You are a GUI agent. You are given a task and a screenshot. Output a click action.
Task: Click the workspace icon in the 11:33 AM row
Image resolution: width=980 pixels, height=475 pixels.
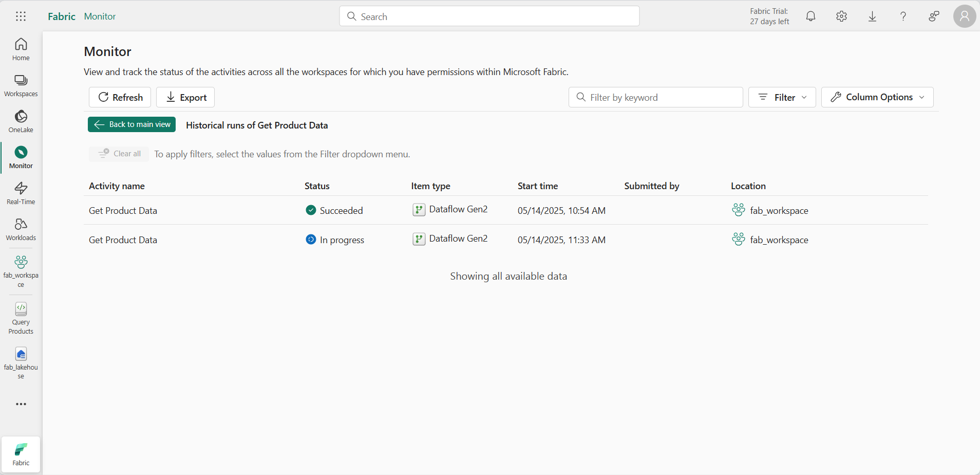[739, 239]
